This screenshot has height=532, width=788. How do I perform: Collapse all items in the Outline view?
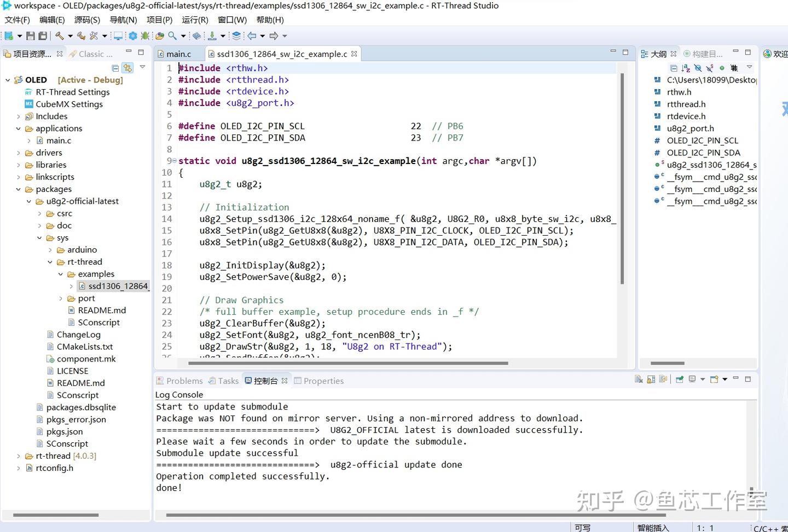674,68
